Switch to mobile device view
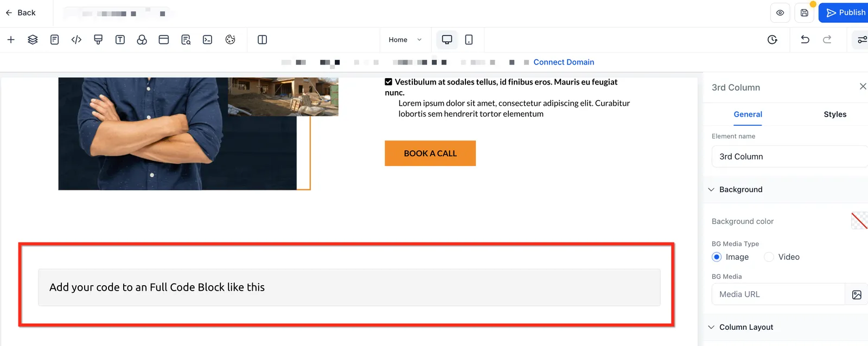This screenshot has height=346, width=868. (469, 40)
